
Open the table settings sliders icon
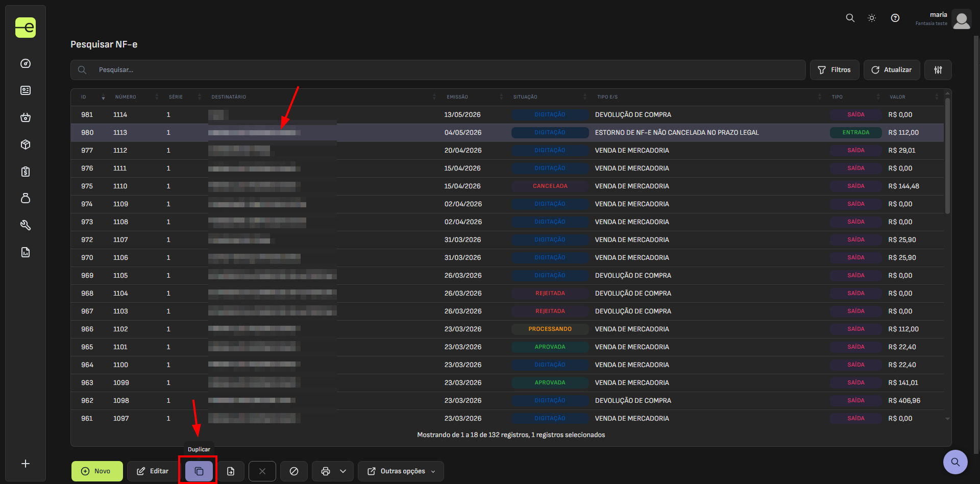click(938, 70)
